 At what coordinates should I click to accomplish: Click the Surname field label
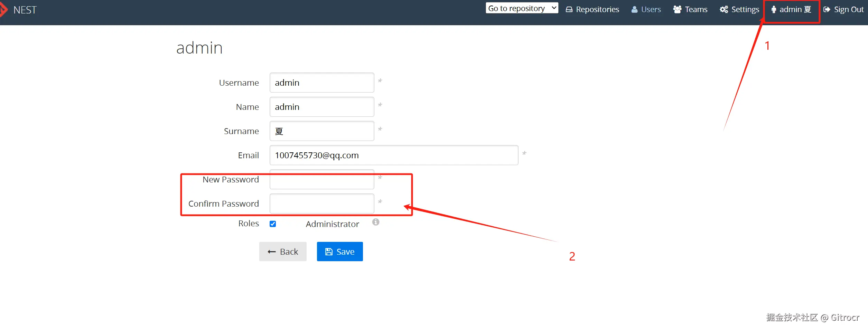click(x=241, y=131)
